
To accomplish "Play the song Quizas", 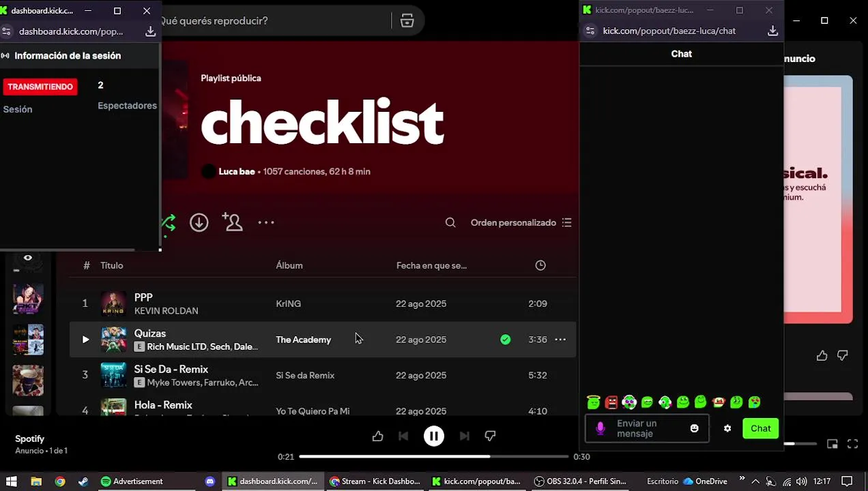I will (85, 340).
